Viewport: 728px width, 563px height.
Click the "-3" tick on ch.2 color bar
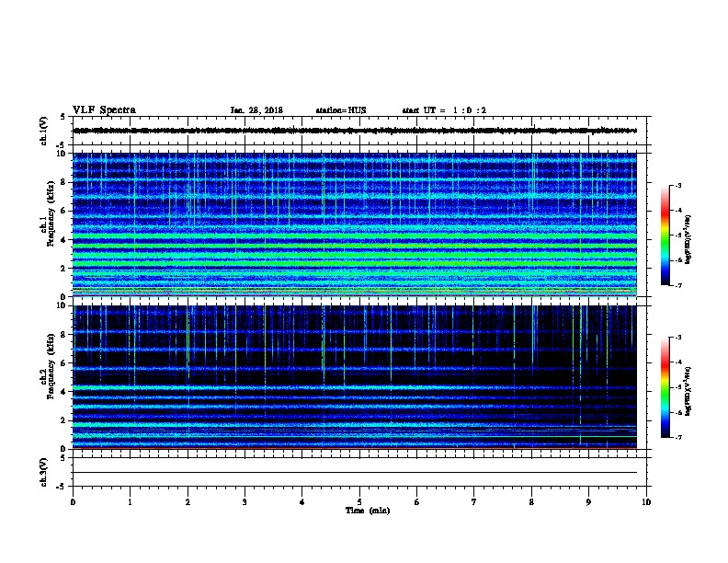[678, 338]
